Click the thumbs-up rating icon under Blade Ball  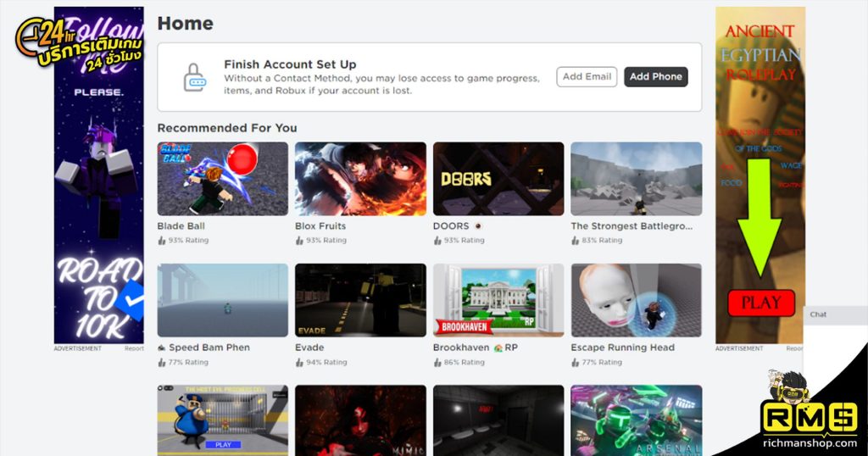162,241
